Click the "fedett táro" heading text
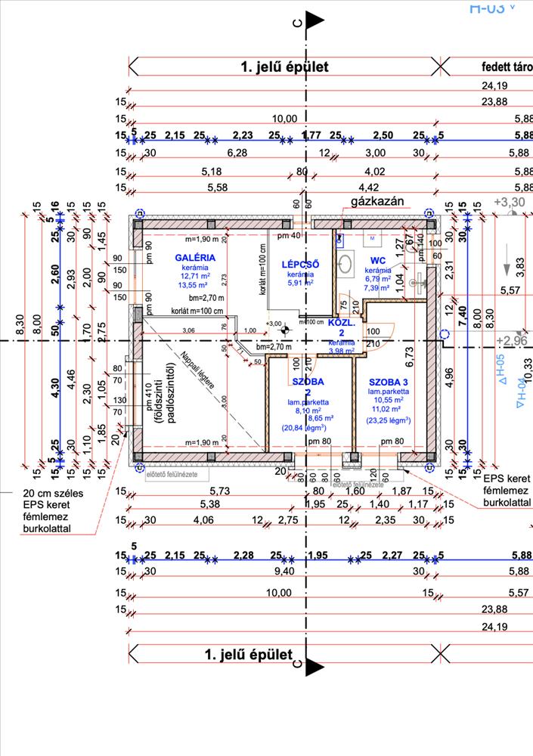 pyautogui.click(x=507, y=67)
